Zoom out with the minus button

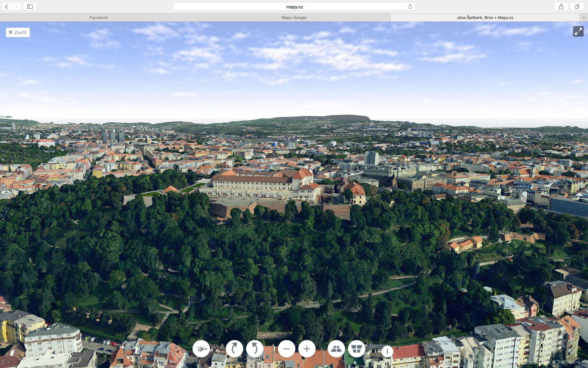287,349
